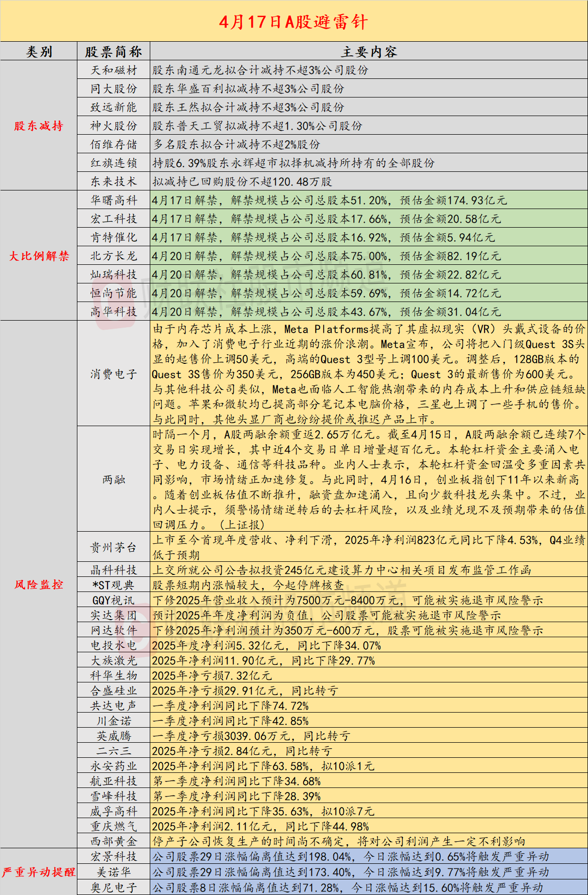Click 合盛硅业 net loss description
This screenshot has width=588, height=895.
[x=245, y=690]
